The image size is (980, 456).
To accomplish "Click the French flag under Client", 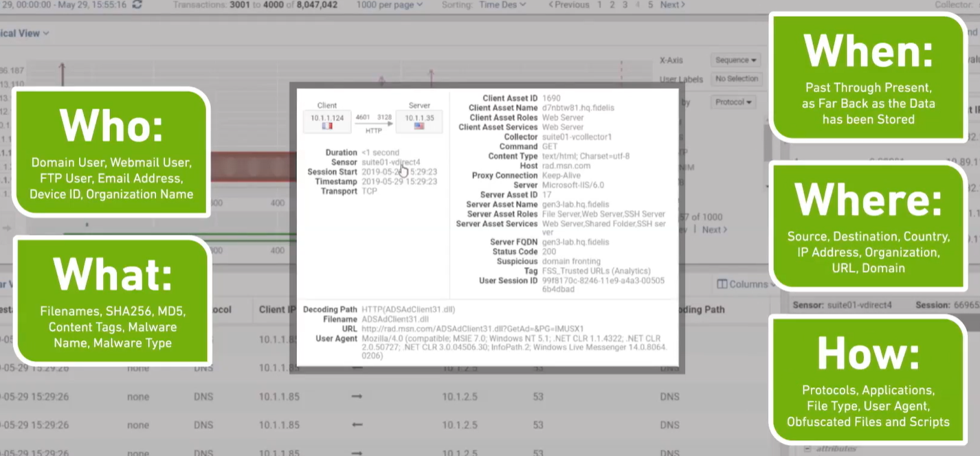I will (x=327, y=126).
